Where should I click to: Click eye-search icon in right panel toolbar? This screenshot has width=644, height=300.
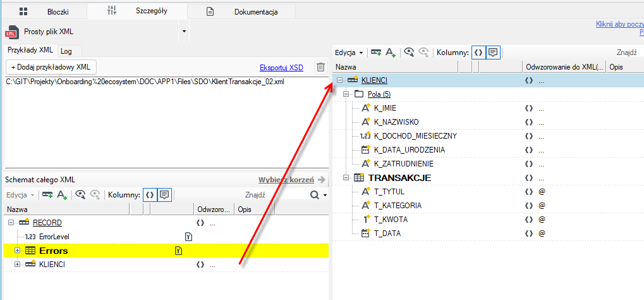pyautogui.click(x=409, y=53)
